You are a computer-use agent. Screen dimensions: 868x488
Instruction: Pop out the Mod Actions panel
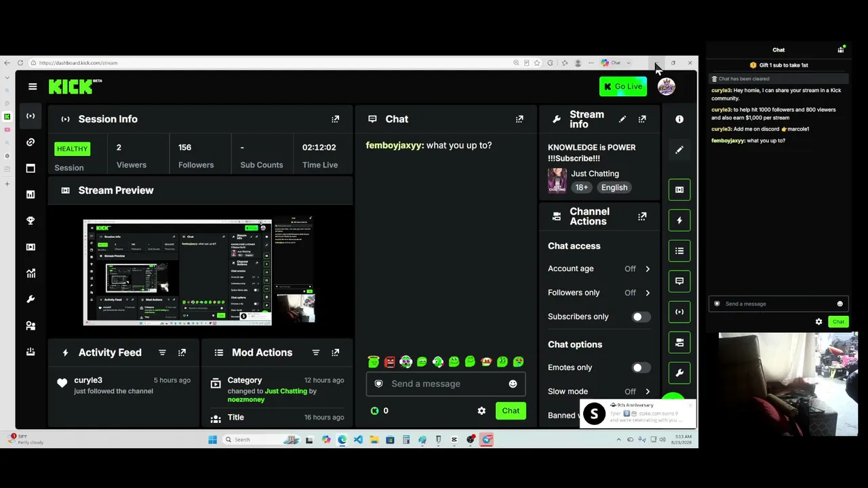335,352
